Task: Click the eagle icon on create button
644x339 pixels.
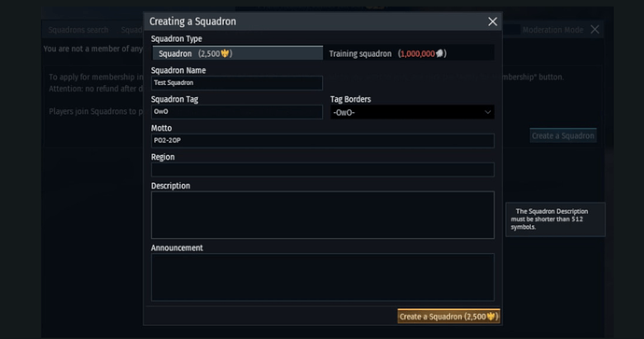Action: tap(491, 317)
